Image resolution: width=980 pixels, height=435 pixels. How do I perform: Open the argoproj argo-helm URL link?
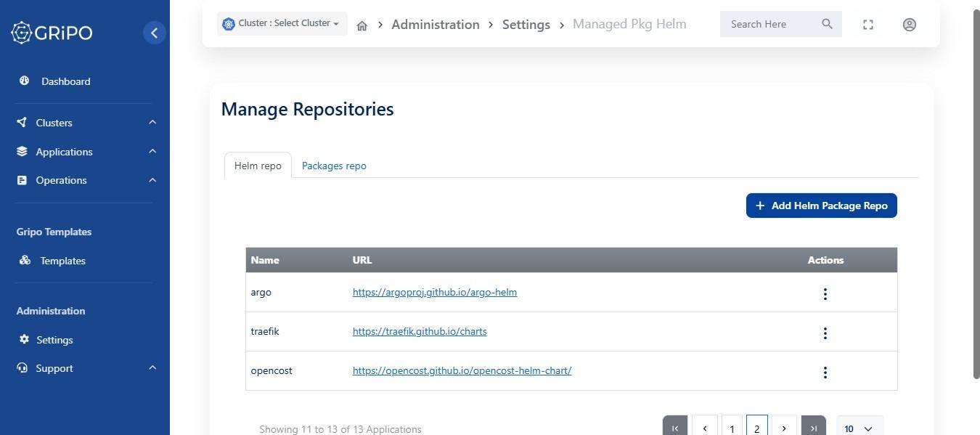pyautogui.click(x=434, y=292)
